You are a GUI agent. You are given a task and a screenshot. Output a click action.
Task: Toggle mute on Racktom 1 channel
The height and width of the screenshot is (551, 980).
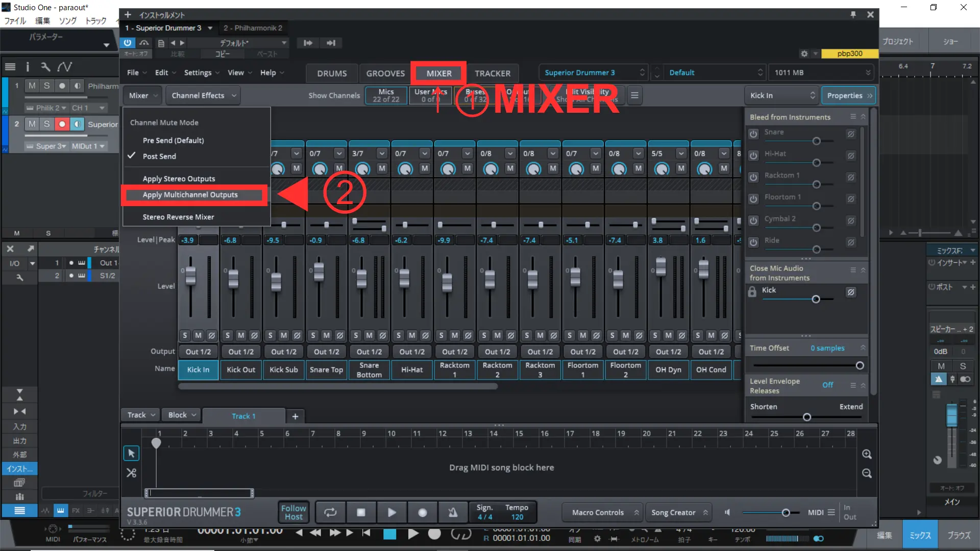[454, 335]
